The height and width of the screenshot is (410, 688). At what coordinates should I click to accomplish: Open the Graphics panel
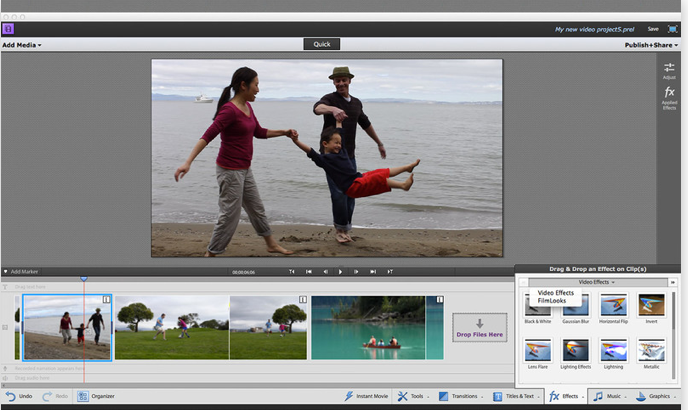click(x=656, y=396)
